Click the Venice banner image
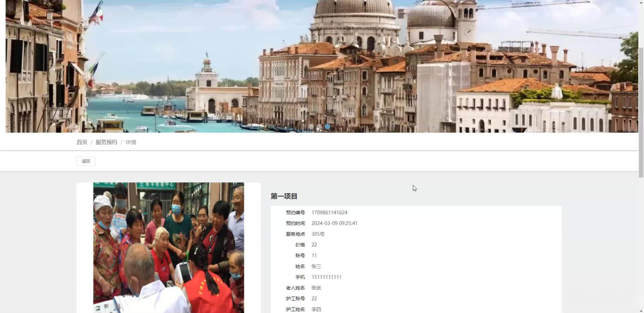 322,66
